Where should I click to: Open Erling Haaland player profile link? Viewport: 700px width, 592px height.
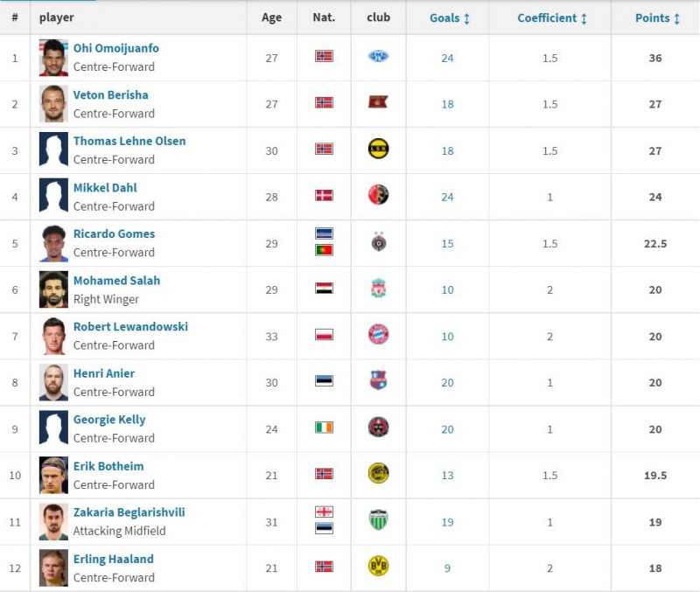pyautogui.click(x=113, y=559)
